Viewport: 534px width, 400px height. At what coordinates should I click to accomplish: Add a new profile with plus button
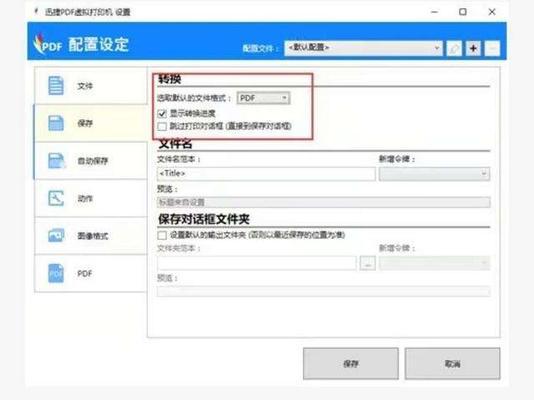coord(473,48)
